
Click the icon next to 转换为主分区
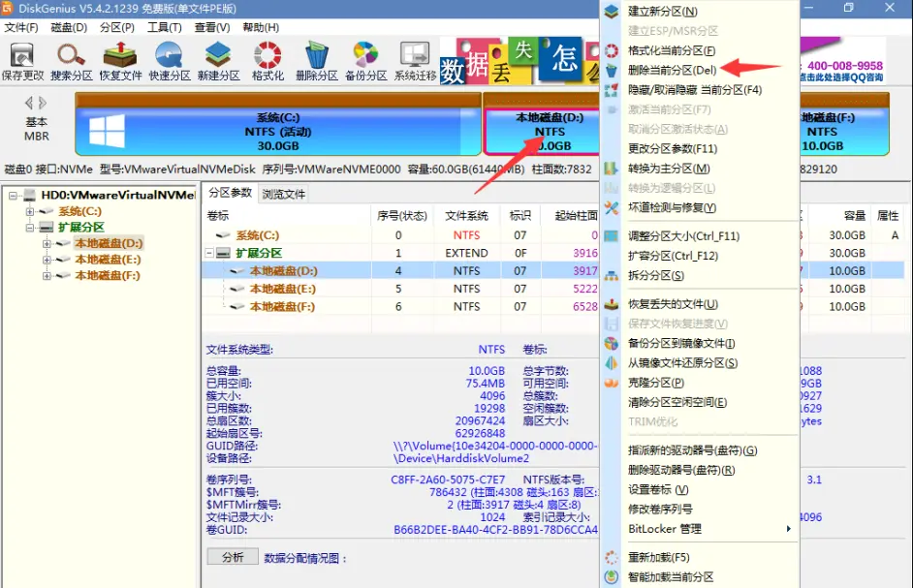[x=611, y=169]
